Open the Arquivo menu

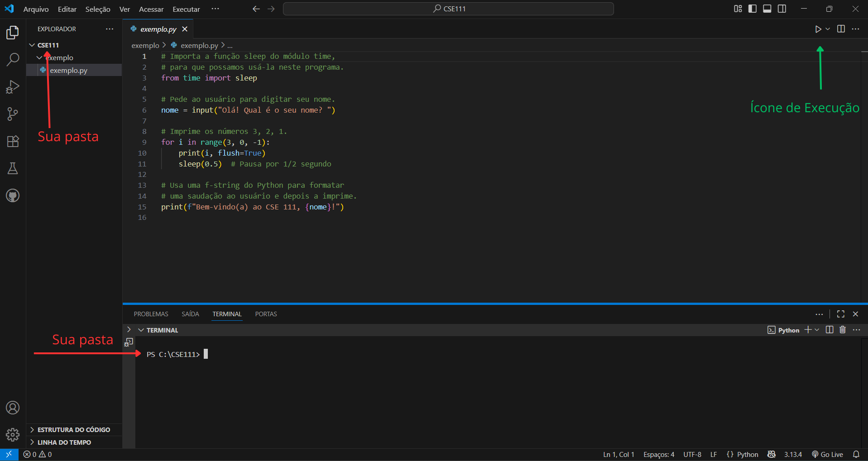(x=36, y=9)
